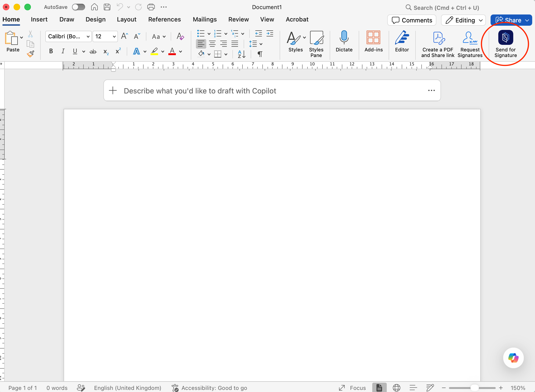Apply yellow text highlight color
This screenshot has width=535, height=392.
click(x=154, y=51)
